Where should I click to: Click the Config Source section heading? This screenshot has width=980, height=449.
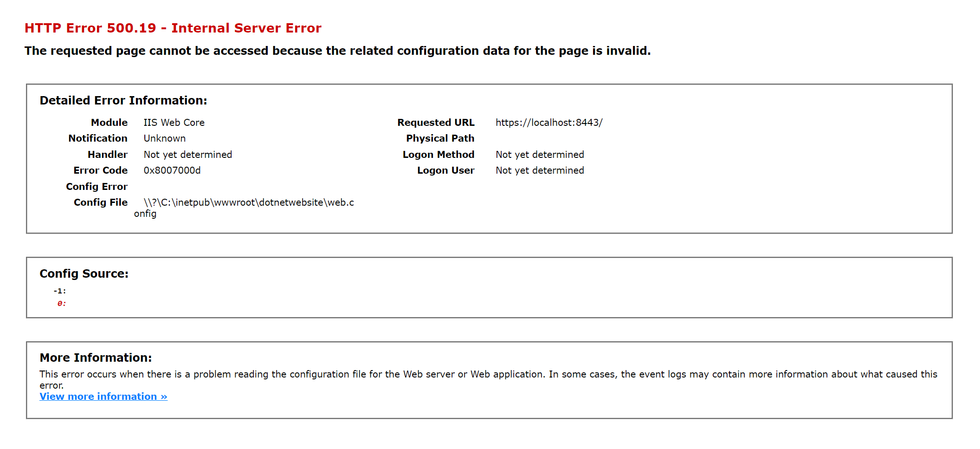click(x=84, y=273)
